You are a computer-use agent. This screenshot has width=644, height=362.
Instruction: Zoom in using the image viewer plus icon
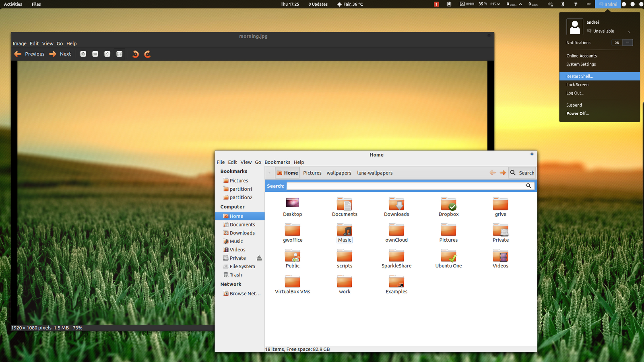83,54
